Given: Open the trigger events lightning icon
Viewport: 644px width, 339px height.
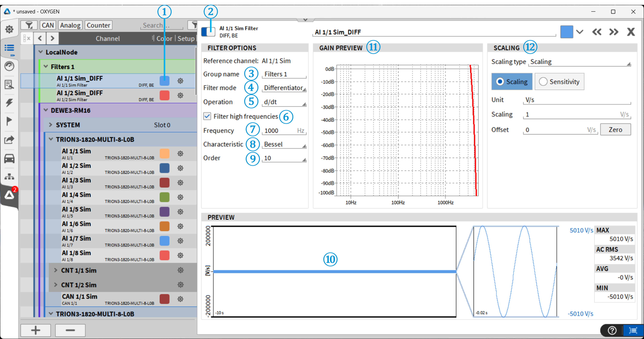Looking at the screenshot, I should 9,103.
